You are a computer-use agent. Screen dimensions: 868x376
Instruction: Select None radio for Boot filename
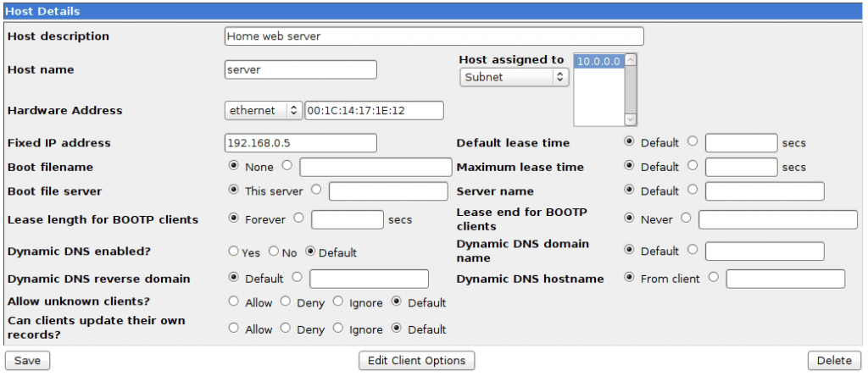click(x=233, y=167)
